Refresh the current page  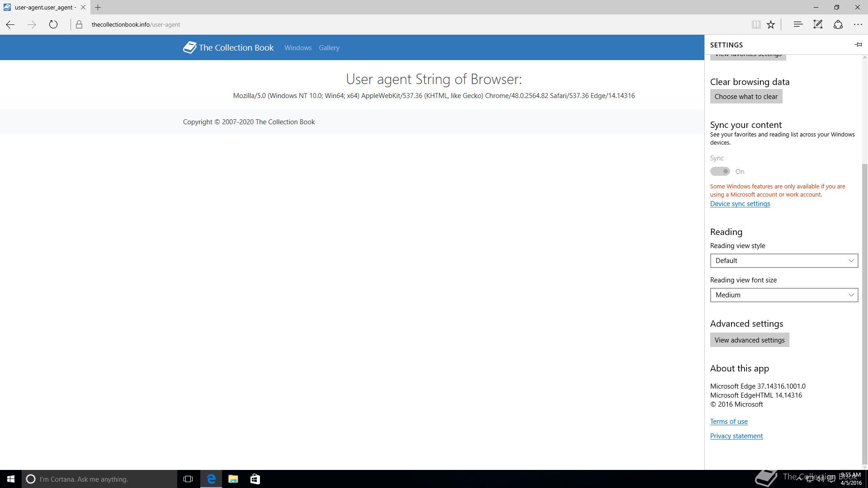pyautogui.click(x=53, y=25)
